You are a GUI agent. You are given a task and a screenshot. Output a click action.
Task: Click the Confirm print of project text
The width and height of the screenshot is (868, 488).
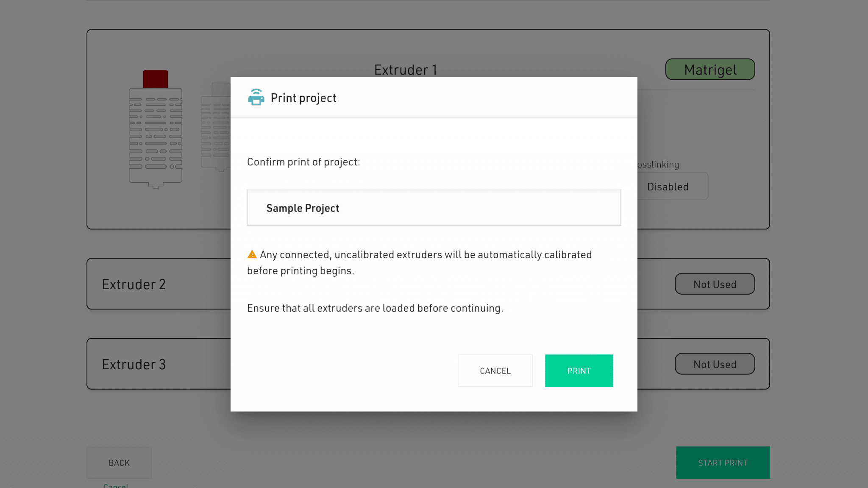(303, 162)
